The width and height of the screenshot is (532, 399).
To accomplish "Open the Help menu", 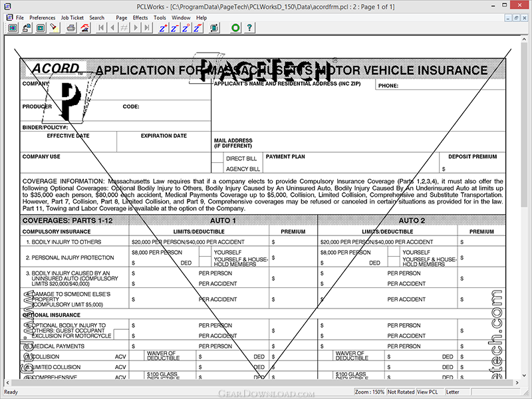I will pyautogui.click(x=201, y=18).
